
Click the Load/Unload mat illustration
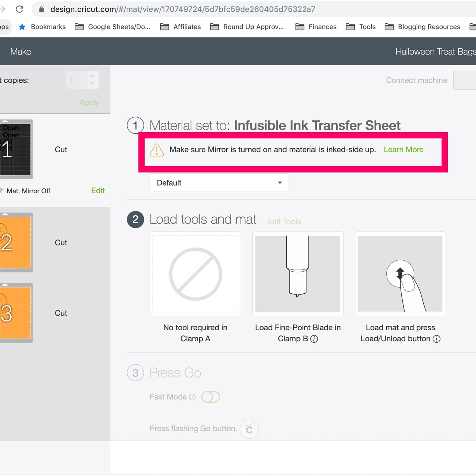pyautogui.click(x=401, y=274)
